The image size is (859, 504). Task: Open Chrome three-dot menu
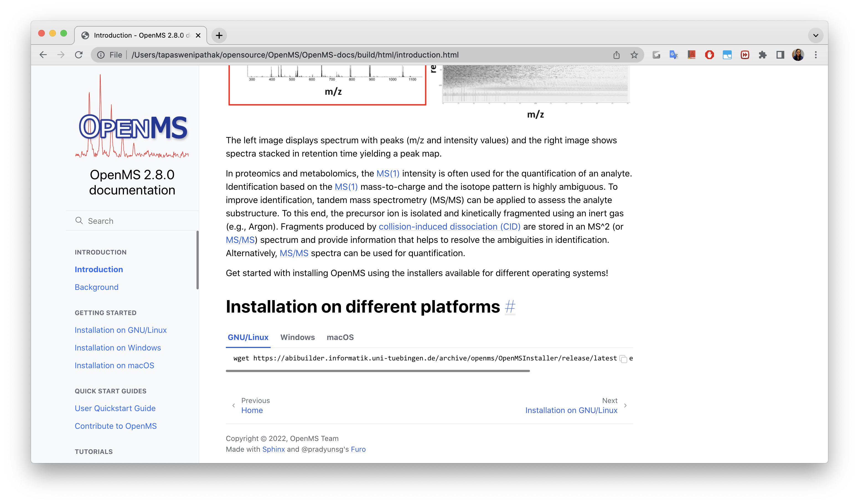point(816,55)
